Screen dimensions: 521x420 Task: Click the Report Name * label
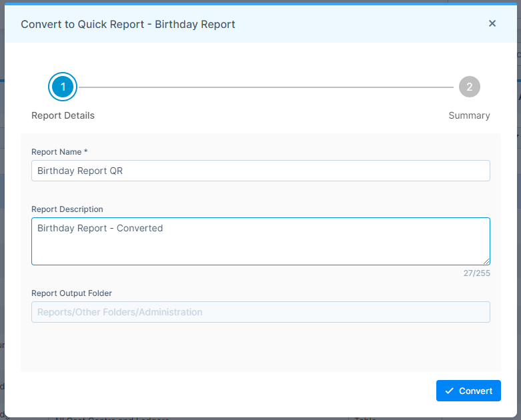tap(59, 152)
